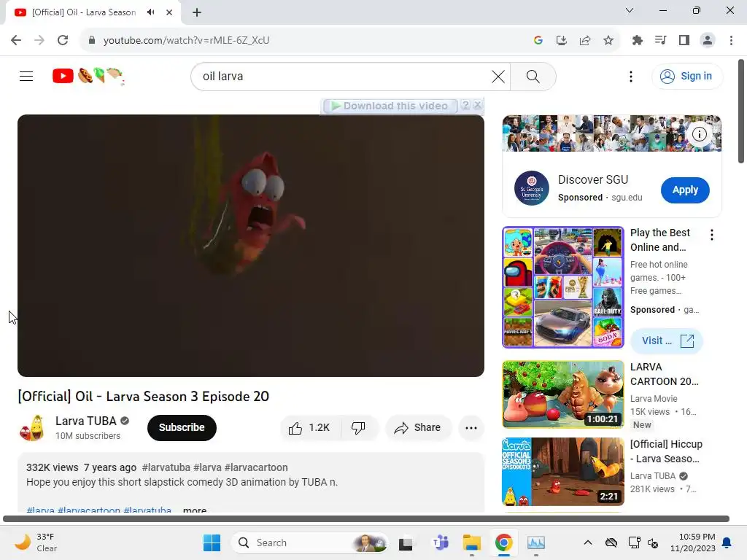Viewport: 747px width, 560px height.
Task: Click Apply on Discover SGU ad
Action: [x=685, y=190]
